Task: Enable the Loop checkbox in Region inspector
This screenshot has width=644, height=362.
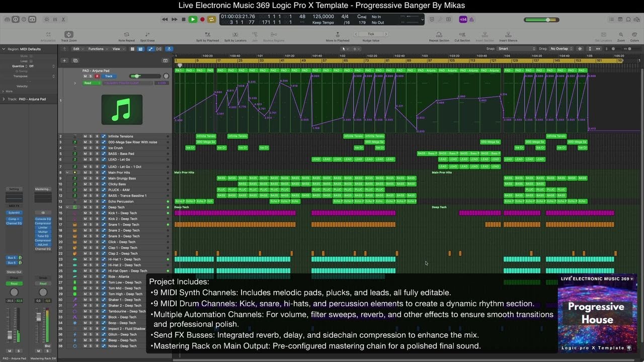Action: (x=31, y=61)
